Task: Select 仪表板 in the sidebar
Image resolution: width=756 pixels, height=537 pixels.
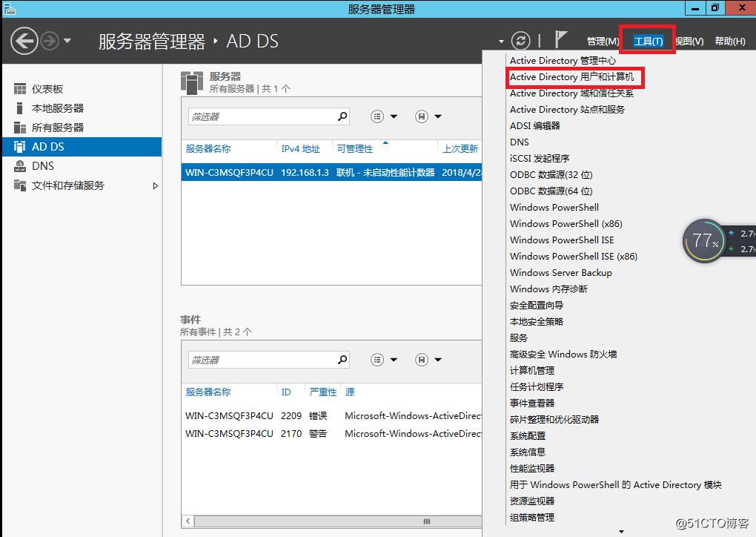Action: click(82, 89)
